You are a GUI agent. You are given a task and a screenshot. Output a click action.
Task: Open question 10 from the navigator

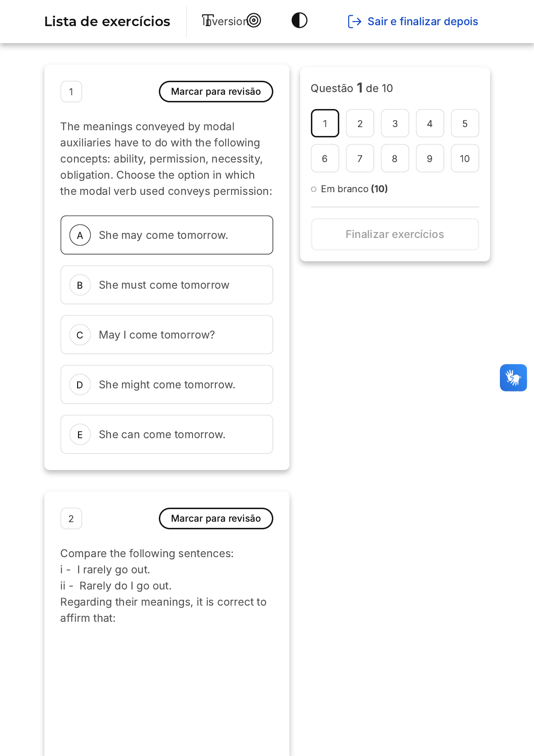[465, 158]
